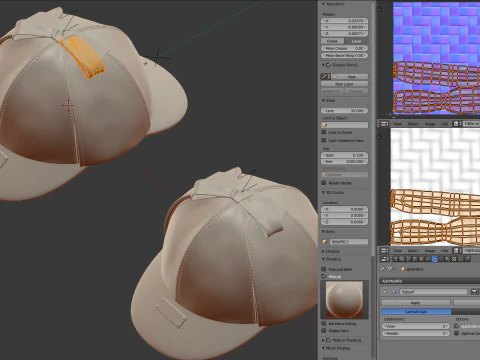480x360 pixels.
Task: Open the Render Layers properties tab
Action: click(402, 259)
